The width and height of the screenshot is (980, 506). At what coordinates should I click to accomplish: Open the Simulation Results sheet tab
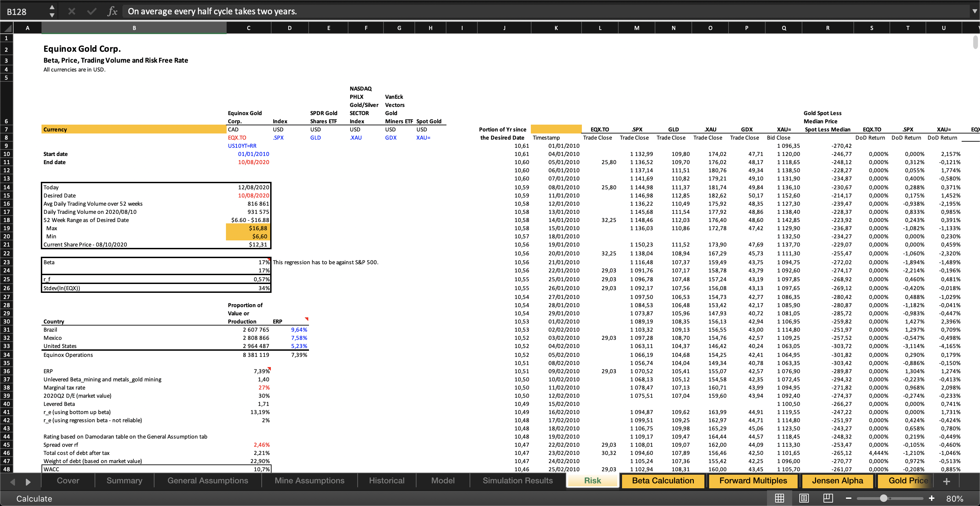point(518,480)
